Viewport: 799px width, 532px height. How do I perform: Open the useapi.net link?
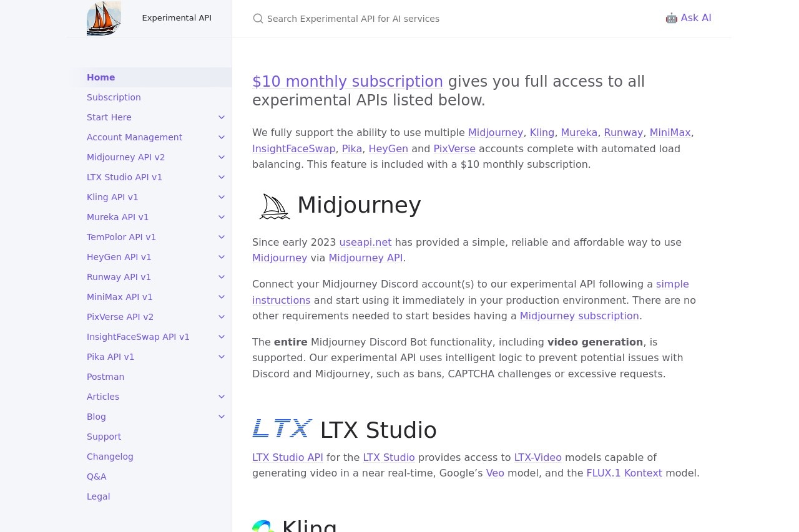(365, 242)
